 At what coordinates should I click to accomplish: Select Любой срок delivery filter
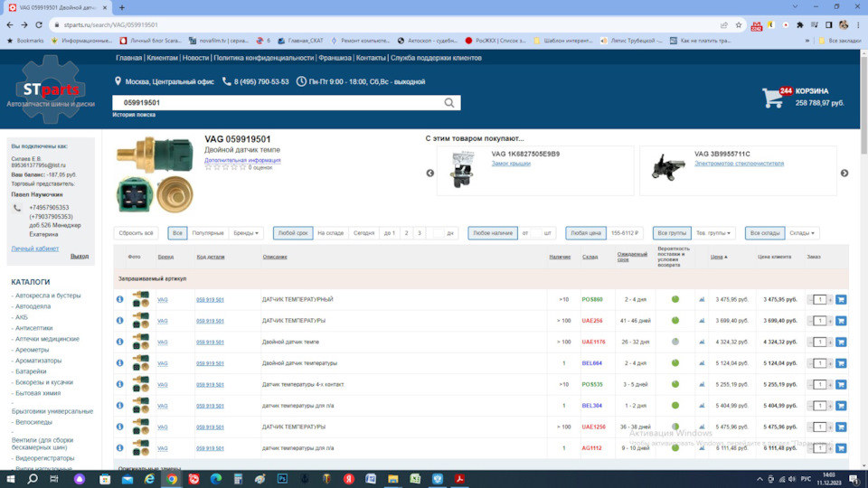tap(293, 233)
